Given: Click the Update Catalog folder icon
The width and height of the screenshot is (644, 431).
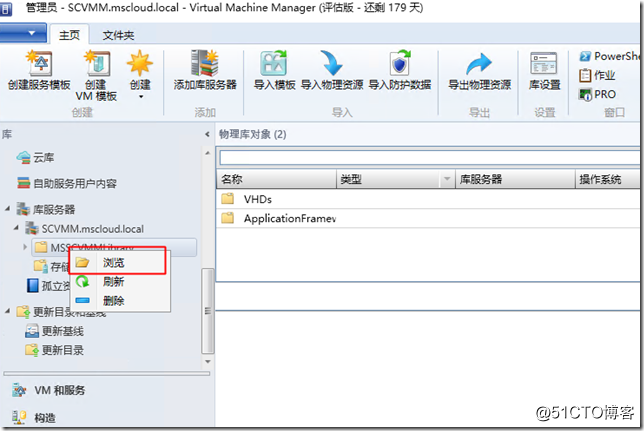Looking at the screenshot, I should click(32, 350).
